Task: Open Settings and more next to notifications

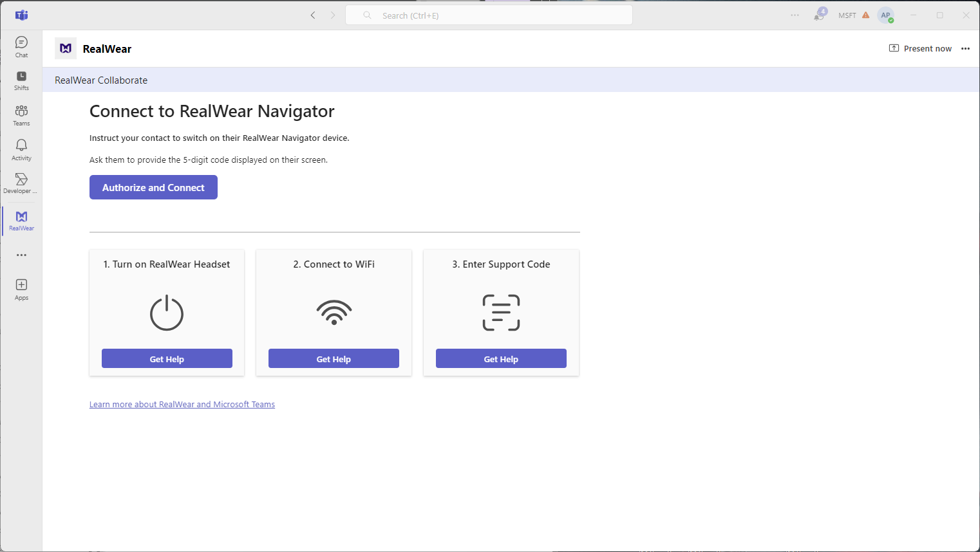Action: point(795,15)
